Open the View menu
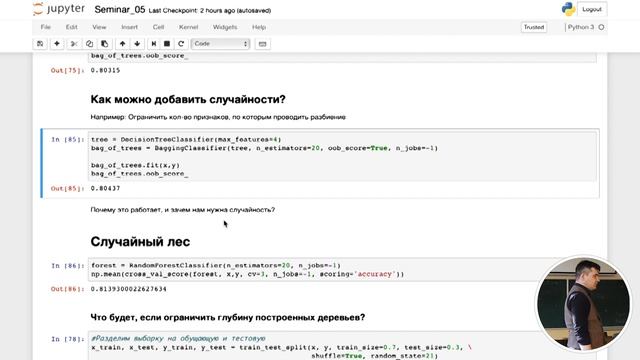Image resolution: width=640 pixels, height=360 pixels. pos(99,27)
